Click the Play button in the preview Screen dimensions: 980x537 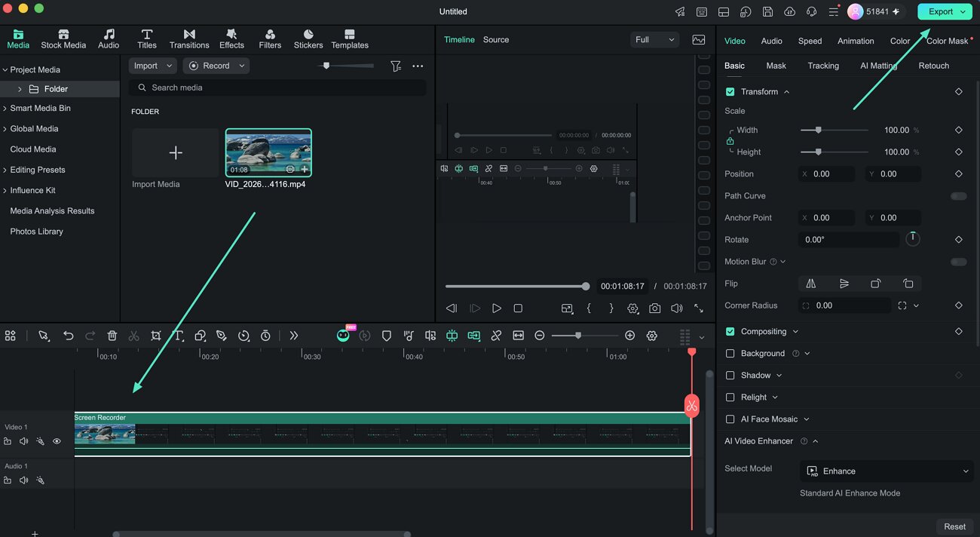point(496,308)
